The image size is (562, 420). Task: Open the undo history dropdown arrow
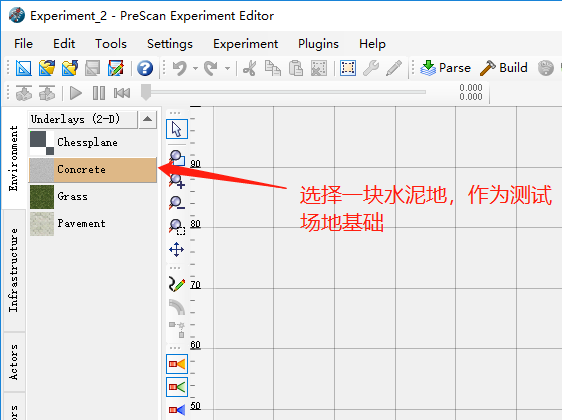[195, 68]
